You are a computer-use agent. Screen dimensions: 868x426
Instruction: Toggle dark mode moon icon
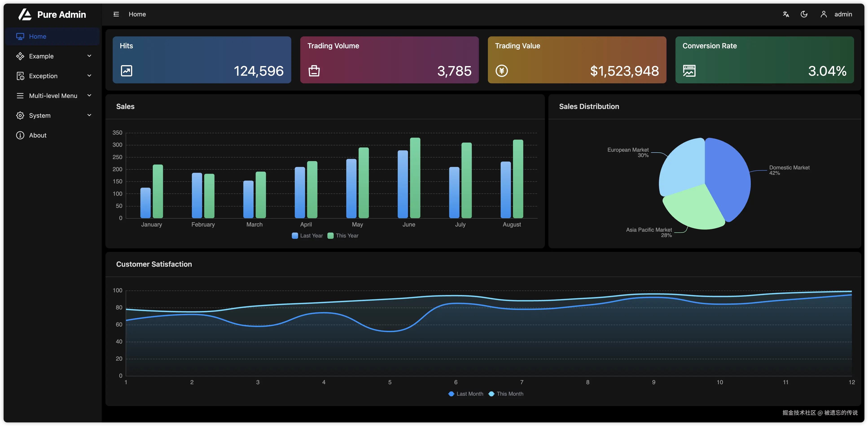804,14
